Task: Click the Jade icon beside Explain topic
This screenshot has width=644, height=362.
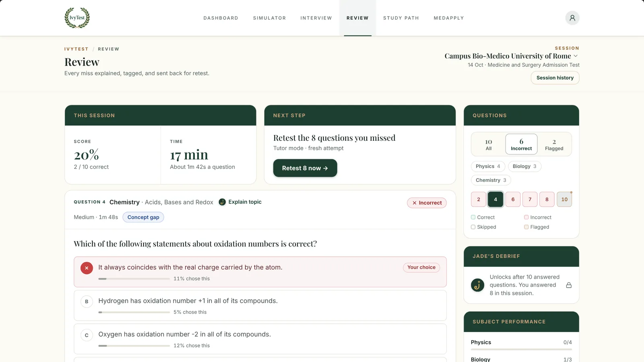Action: [x=222, y=202]
